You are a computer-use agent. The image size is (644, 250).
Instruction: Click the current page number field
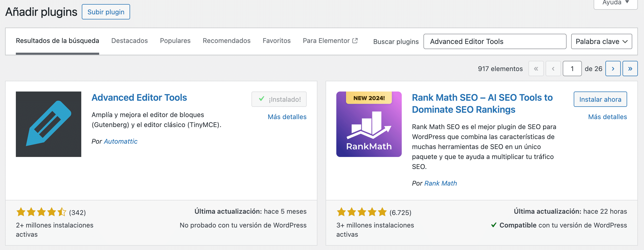[572, 69]
